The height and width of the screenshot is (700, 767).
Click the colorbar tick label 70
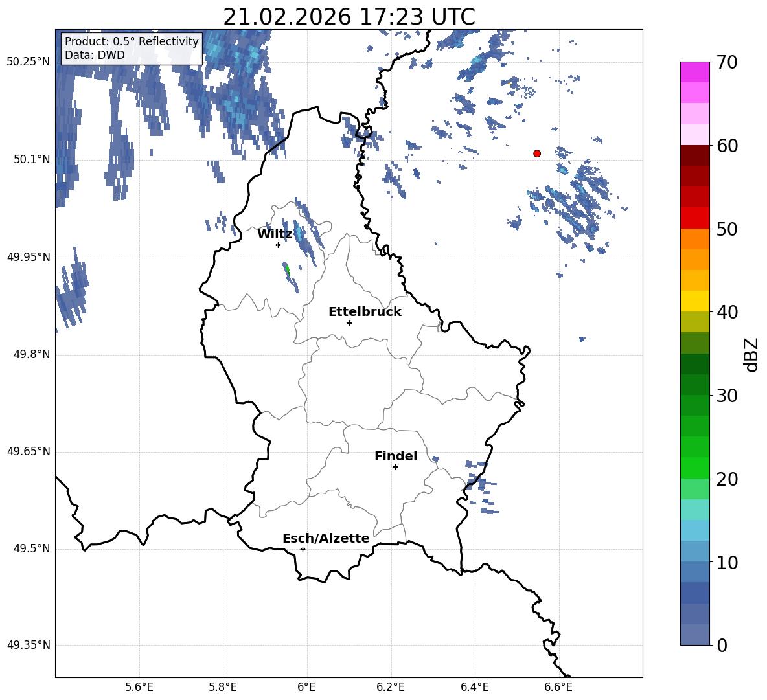click(x=727, y=63)
